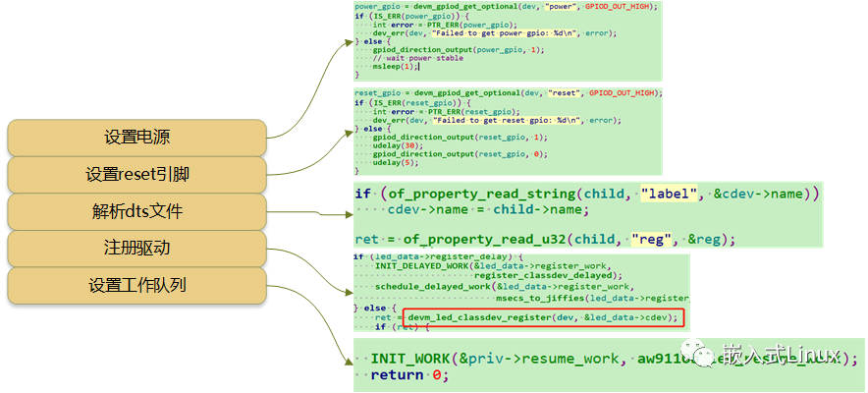Image resolution: width=868 pixels, height=393 pixels.
Task: Click the int error = PTR_ERR(reset_gpio) line
Action: point(446,111)
